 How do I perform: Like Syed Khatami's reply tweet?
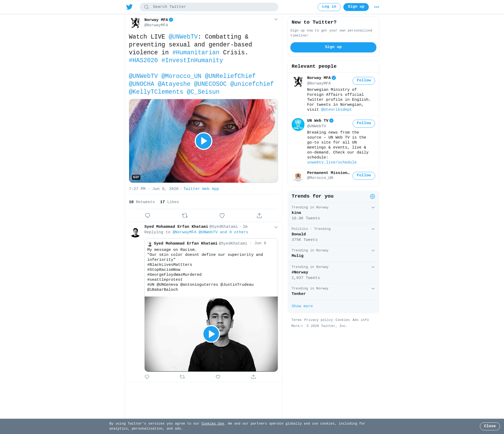coord(218,377)
